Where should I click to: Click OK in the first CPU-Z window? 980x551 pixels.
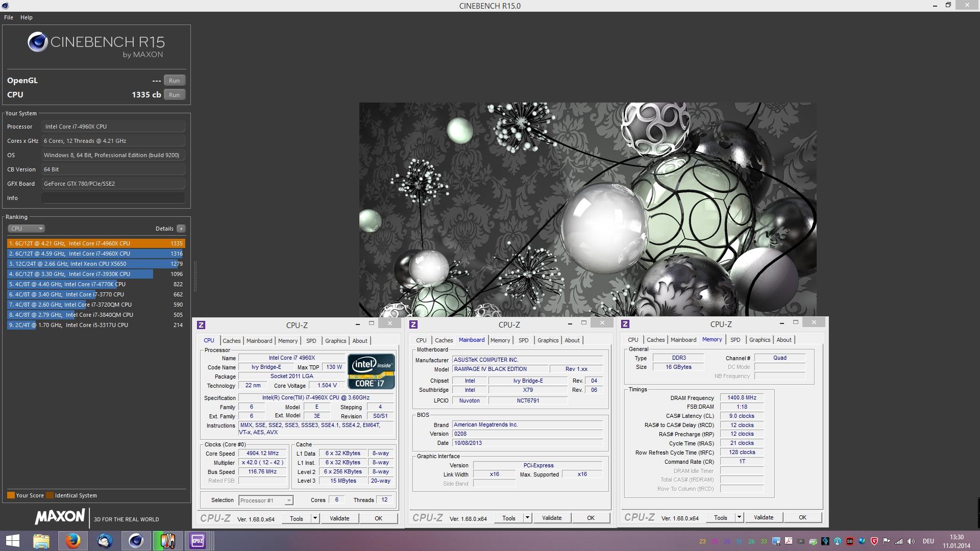click(x=378, y=518)
